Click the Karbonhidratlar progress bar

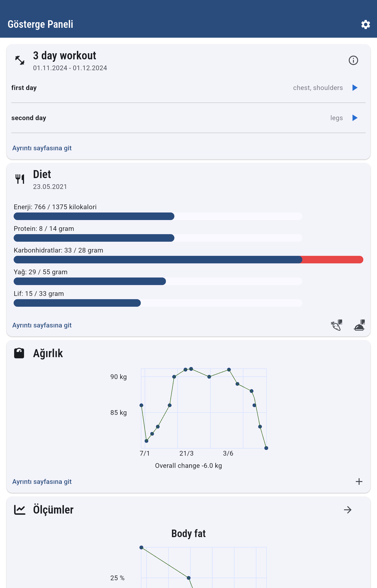coord(188,259)
